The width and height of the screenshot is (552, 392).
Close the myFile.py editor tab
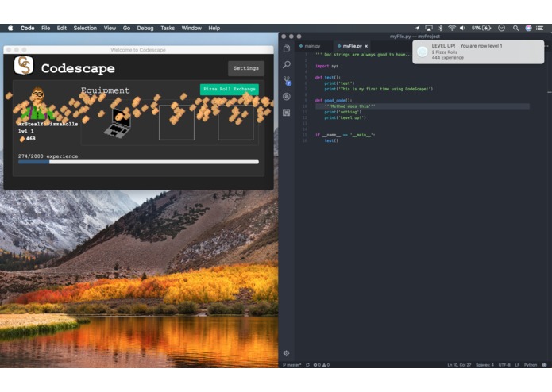(366, 46)
